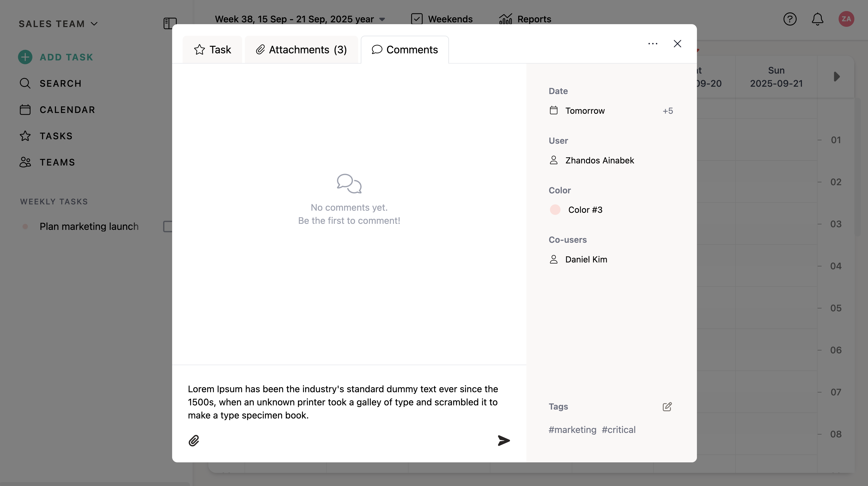Image resolution: width=868 pixels, height=486 pixels.
Task: Send the comment with the arrow icon
Action: [x=504, y=441]
